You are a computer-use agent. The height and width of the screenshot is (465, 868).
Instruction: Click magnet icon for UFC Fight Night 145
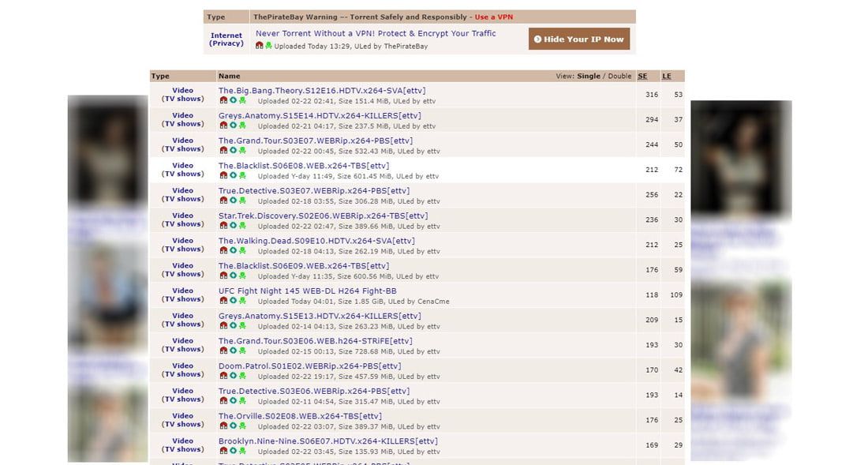[x=223, y=301]
